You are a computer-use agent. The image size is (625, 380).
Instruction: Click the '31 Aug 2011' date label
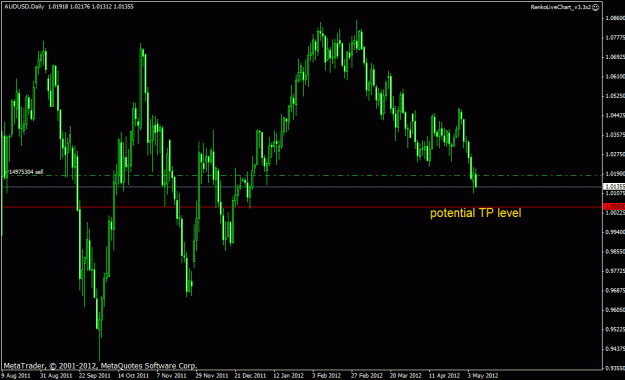tap(56, 376)
